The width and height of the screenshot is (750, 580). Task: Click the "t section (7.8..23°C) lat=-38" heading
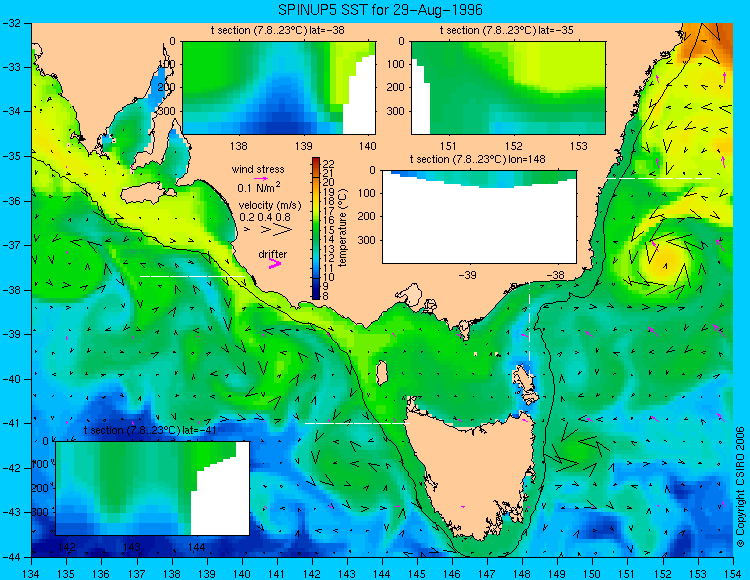click(278, 31)
